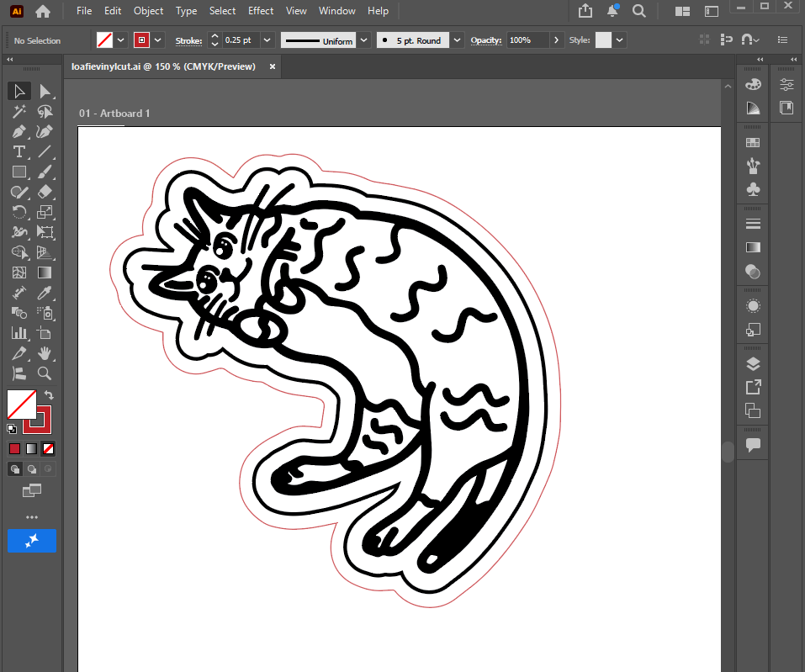Click the Opacity link
Viewport: 805px width, 672px height.
(x=486, y=40)
